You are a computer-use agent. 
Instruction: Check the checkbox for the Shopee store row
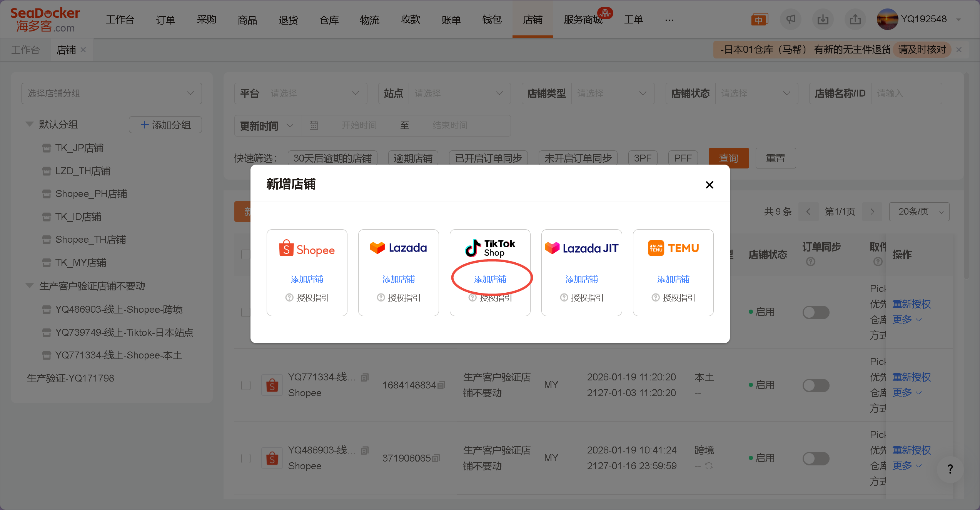[246, 385]
